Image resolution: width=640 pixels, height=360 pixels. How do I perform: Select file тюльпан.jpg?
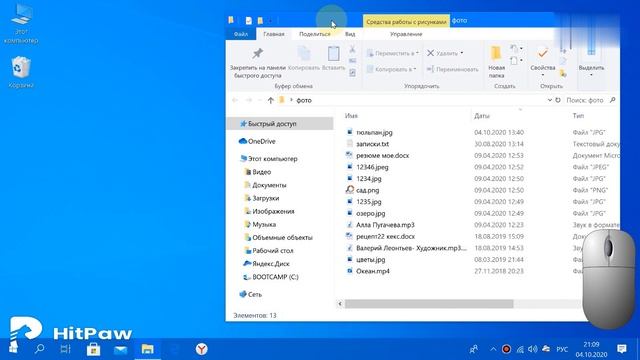point(374,132)
